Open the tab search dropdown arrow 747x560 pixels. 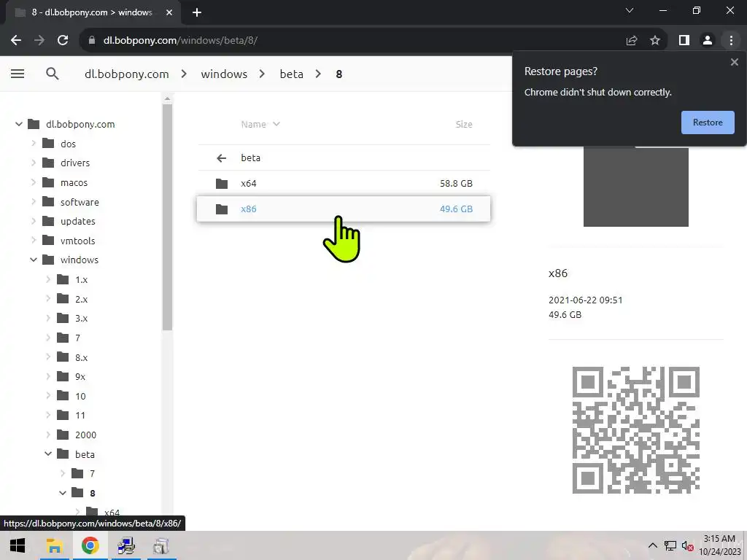pos(630,10)
